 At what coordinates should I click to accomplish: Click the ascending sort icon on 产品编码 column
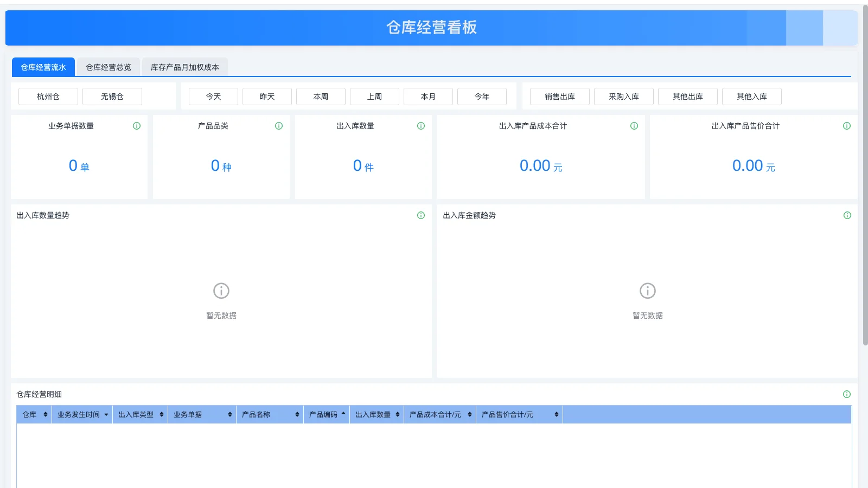(x=344, y=414)
